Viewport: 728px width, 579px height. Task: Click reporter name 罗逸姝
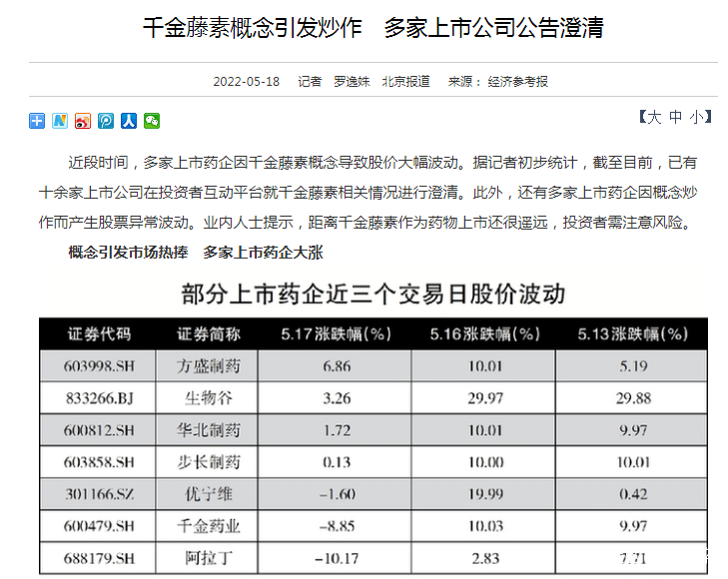(x=352, y=82)
